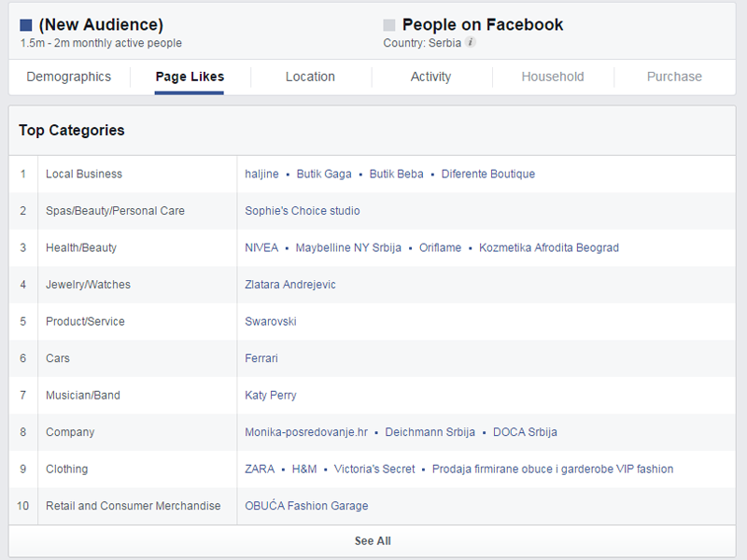Image resolution: width=747 pixels, height=560 pixels.
Task: Switch to the Location tab
Action: 310,77
